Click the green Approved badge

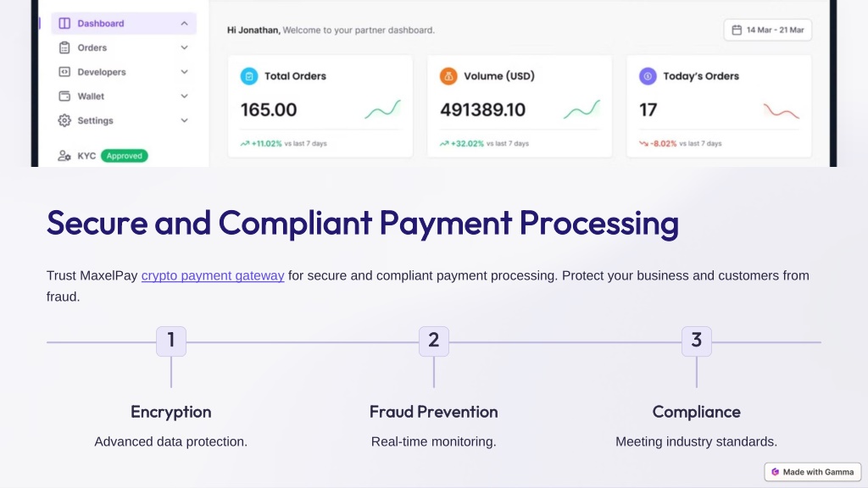tap(124, 156)
